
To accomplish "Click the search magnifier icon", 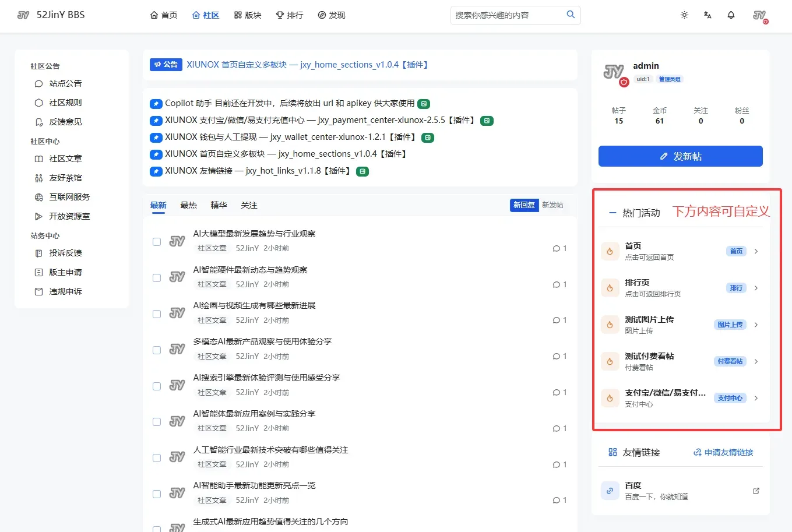I will coord(571,15).
